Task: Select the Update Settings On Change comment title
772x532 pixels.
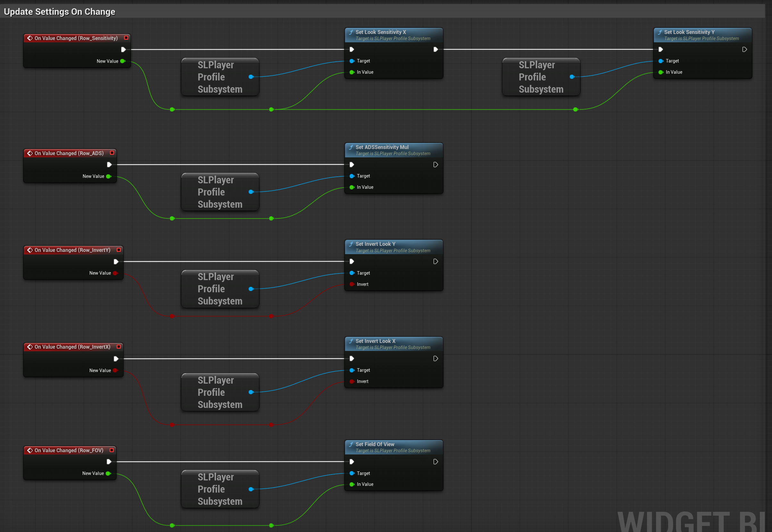Action: (59, 12)
